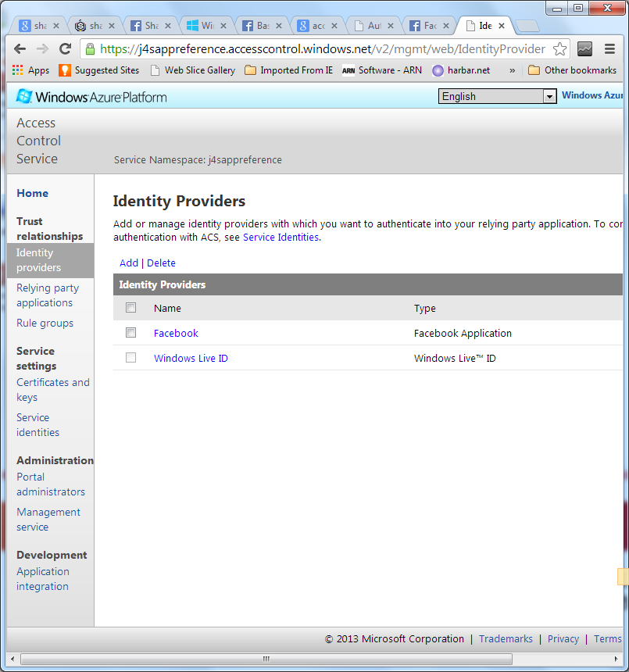Open the Trademarks footer link
The width and height of the screenshot is (629, 672).
(x=506, y=639)
